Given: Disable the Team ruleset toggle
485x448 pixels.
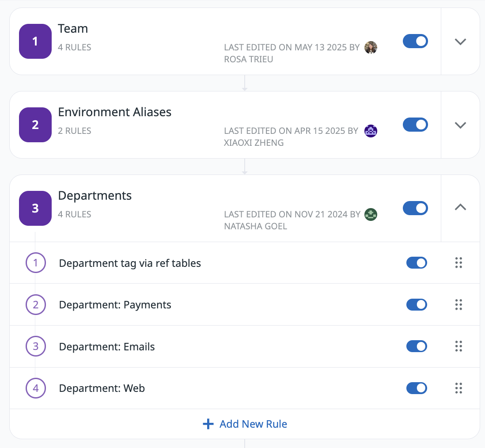Looking at the screenshot, I should coord(415,42).
